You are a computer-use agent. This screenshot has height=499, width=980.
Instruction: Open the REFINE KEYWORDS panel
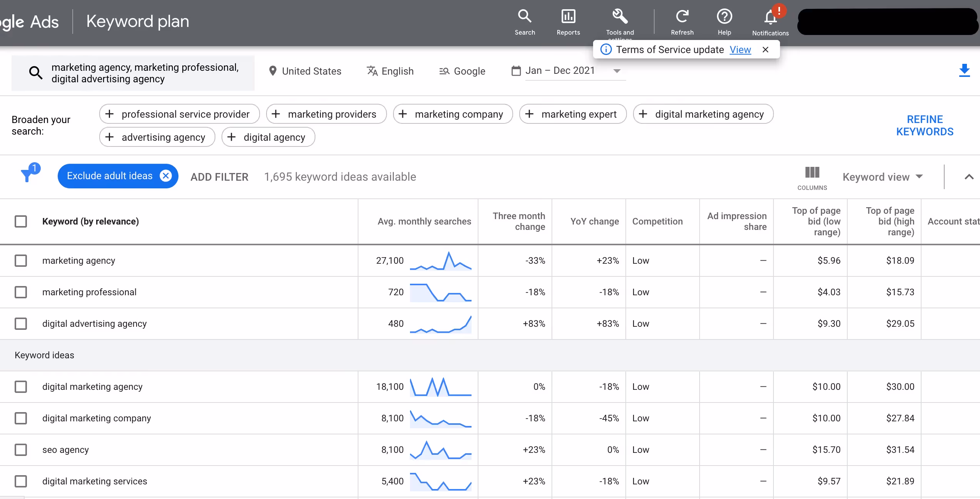(925, 125)
